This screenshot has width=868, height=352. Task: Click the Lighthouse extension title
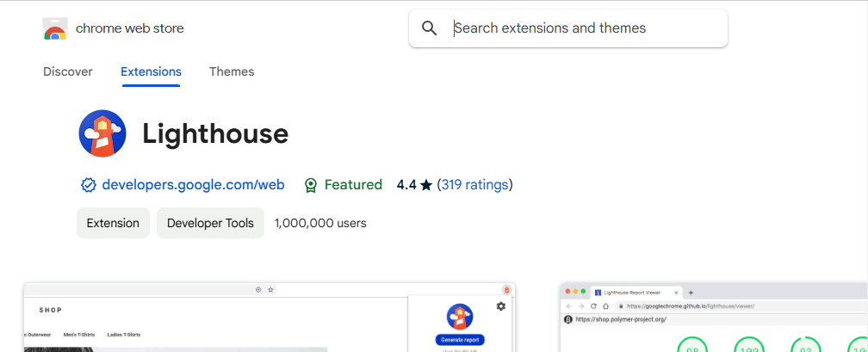215,134
